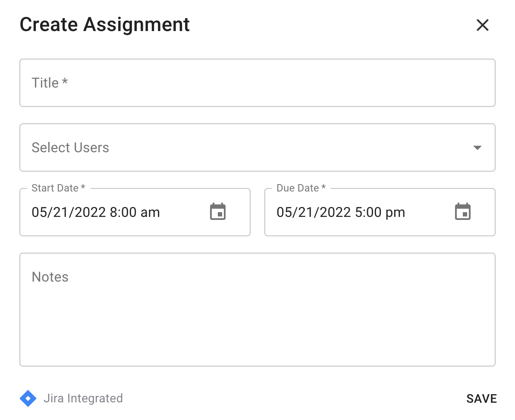
Task: Click the empty bottom area of Notes box
Action: [257, 345]
